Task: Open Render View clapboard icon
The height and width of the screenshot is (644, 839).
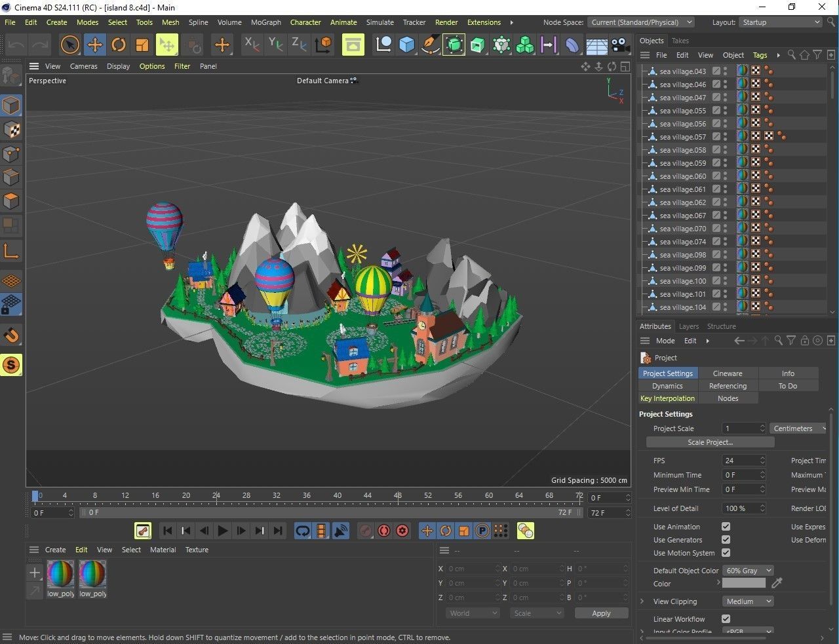Action: coord(353,45)
